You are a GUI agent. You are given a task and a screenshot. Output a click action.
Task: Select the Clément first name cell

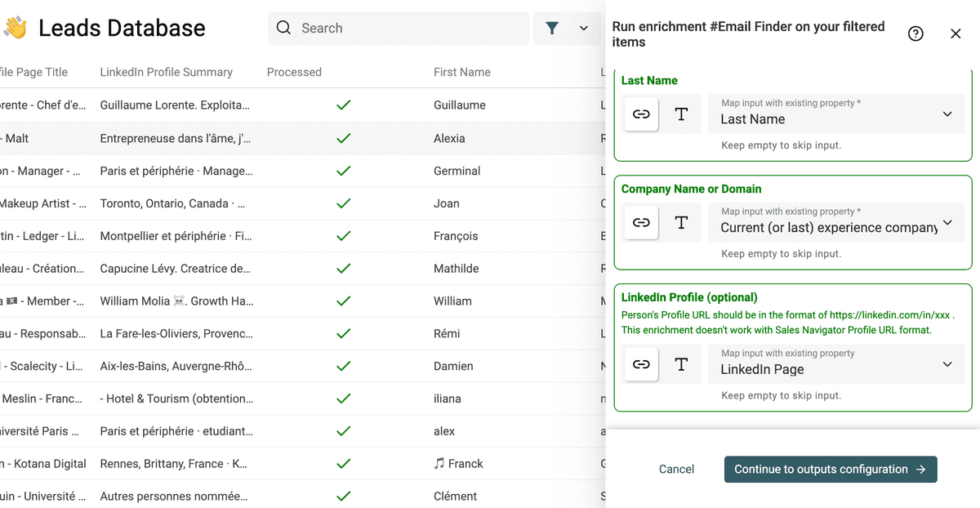(456, 496)
